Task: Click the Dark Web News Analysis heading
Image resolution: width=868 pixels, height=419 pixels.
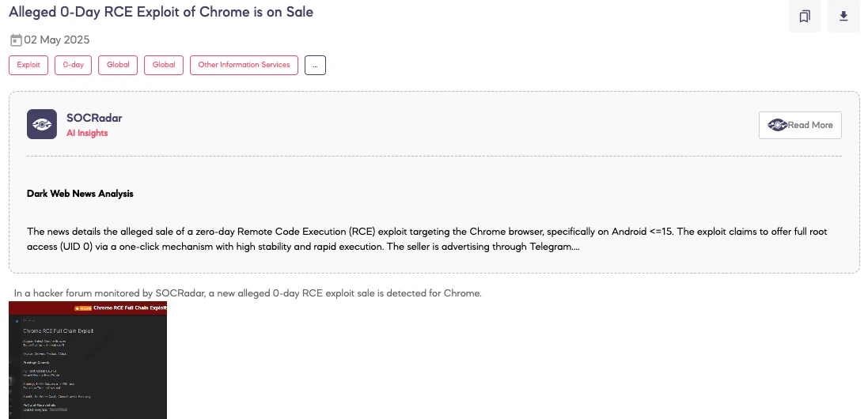Action: (80, 194)
